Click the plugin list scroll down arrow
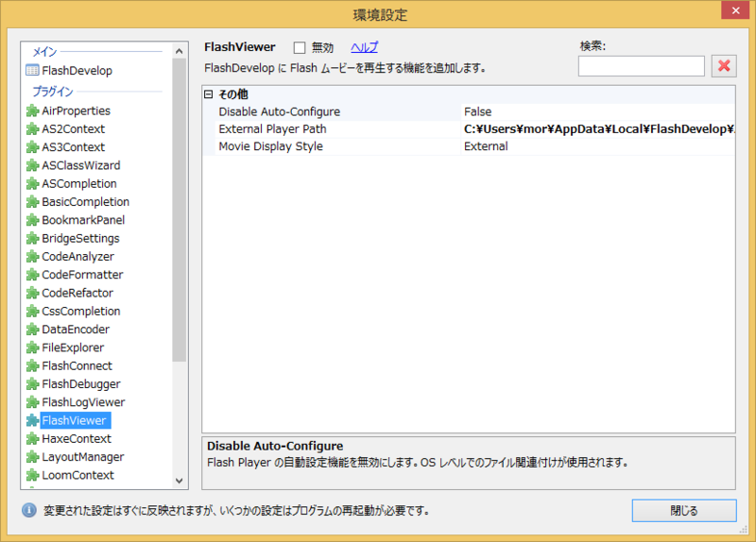This screenshot has height=542, width=756. click(180, 481)
